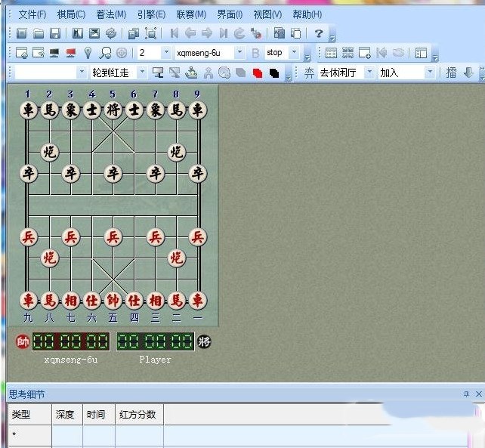The width and height of the screenshot is (485, 448).
Task: Select the black side color swatch
Action: [274, 73]
